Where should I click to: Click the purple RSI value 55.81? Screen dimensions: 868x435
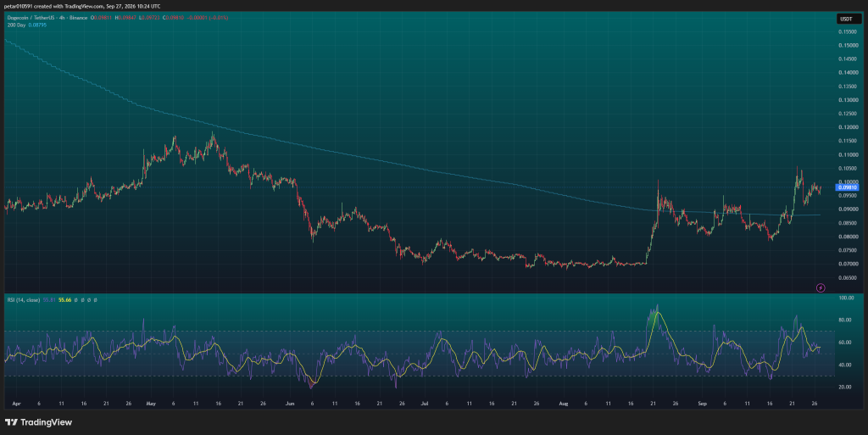(48, 300)
